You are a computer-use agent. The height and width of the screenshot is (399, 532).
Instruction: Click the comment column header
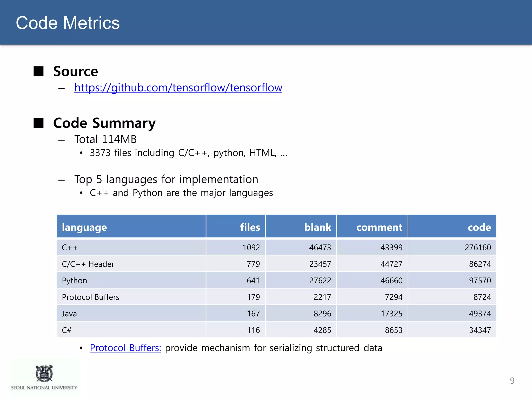(379, 227)
